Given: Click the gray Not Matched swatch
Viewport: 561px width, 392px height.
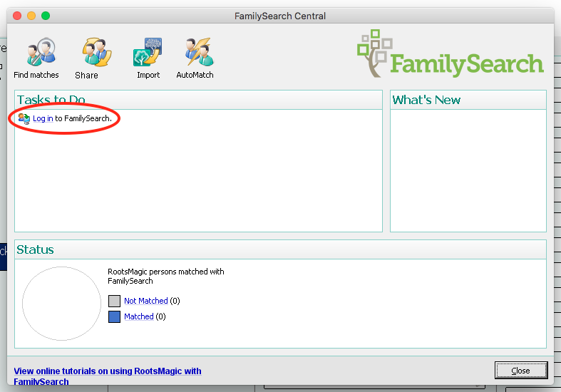Looking at the screenshot, I should pyautogui.click(x=115, y=301).
